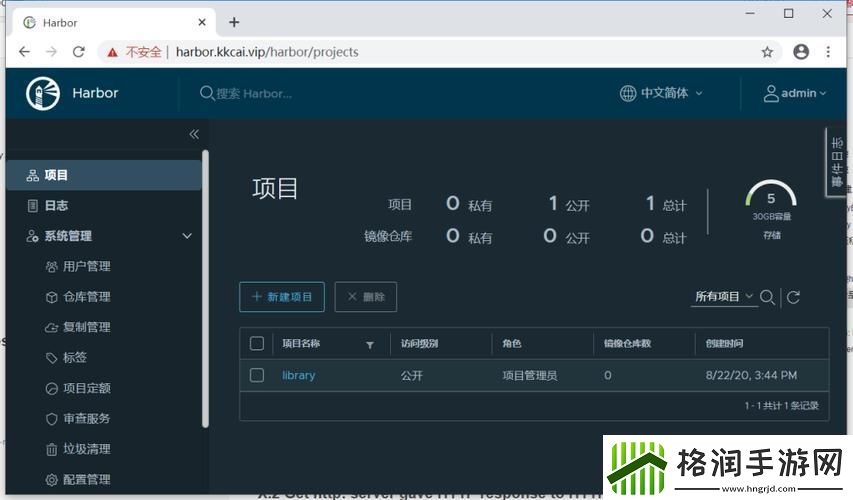Collapse the 系统管理 section chevron
Viewport: 853px width, 500px height.
[x=187, y=236]
